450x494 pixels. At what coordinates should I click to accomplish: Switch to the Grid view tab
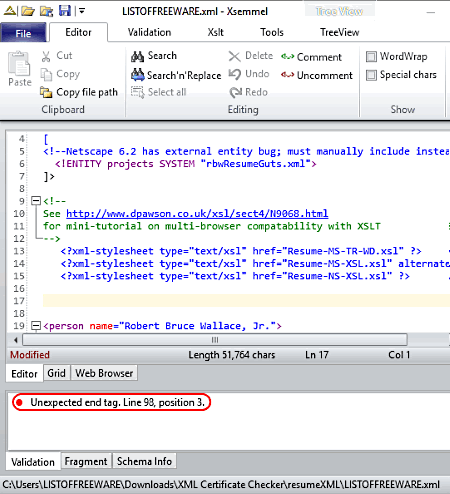pos(56,373)
